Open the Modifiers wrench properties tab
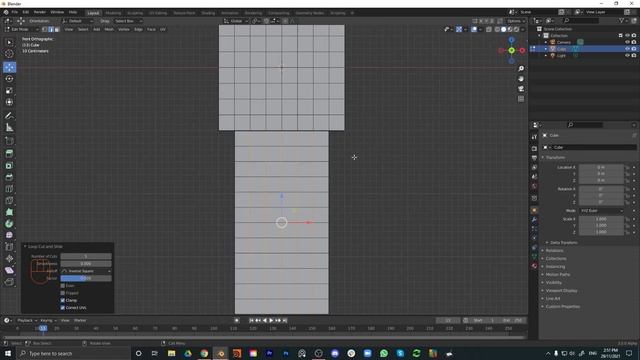Image resolution: width=640 pixels, height=360 pixels. click(534, 220)
